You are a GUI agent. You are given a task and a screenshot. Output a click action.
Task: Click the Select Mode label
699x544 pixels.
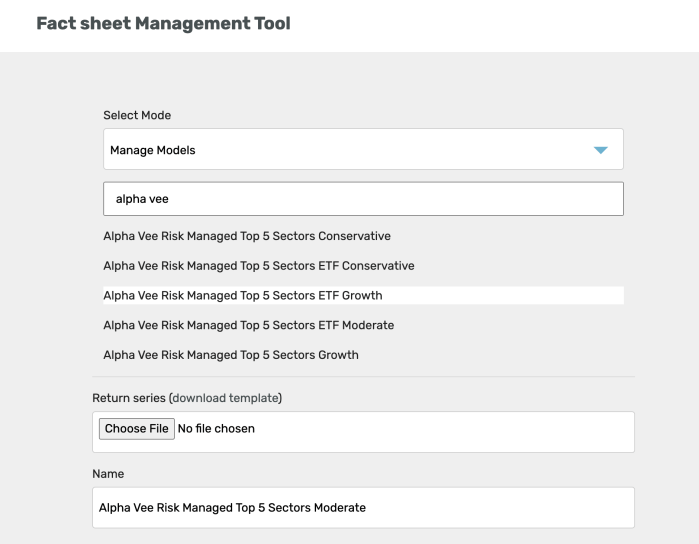point(137,115)
